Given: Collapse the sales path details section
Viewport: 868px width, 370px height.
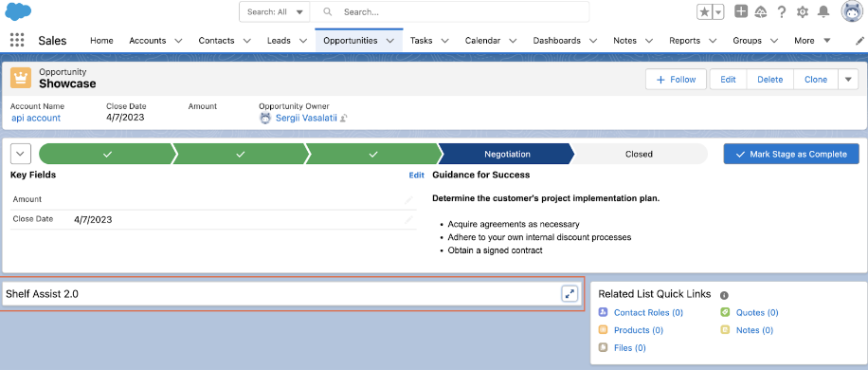Looking at the screenshot, I should pos(21,154).
